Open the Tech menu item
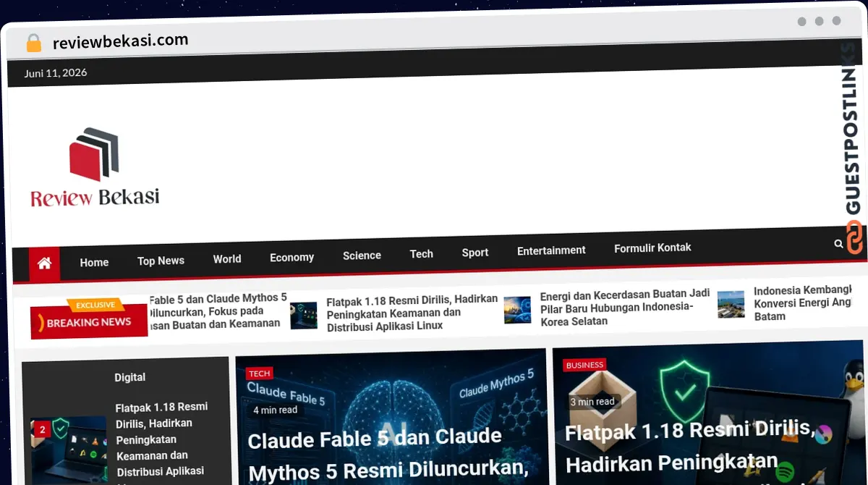868x485 pixels. pos(422,254)
